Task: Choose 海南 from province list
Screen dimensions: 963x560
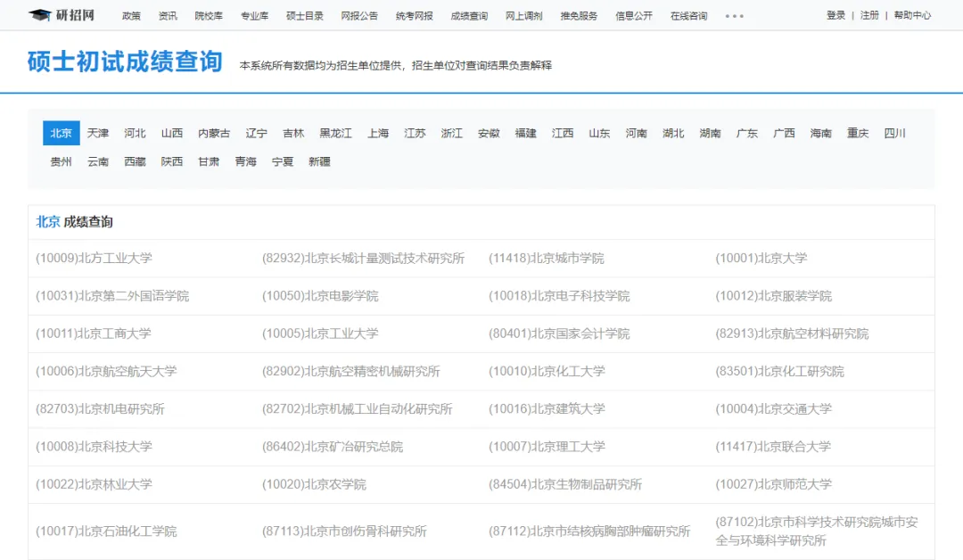Action: click(820, 133)
